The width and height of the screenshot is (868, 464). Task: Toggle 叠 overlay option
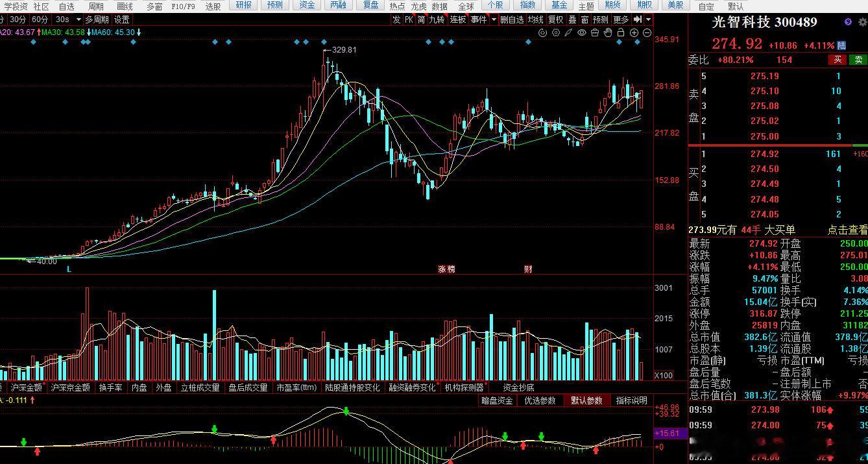[x=572, y=19]
